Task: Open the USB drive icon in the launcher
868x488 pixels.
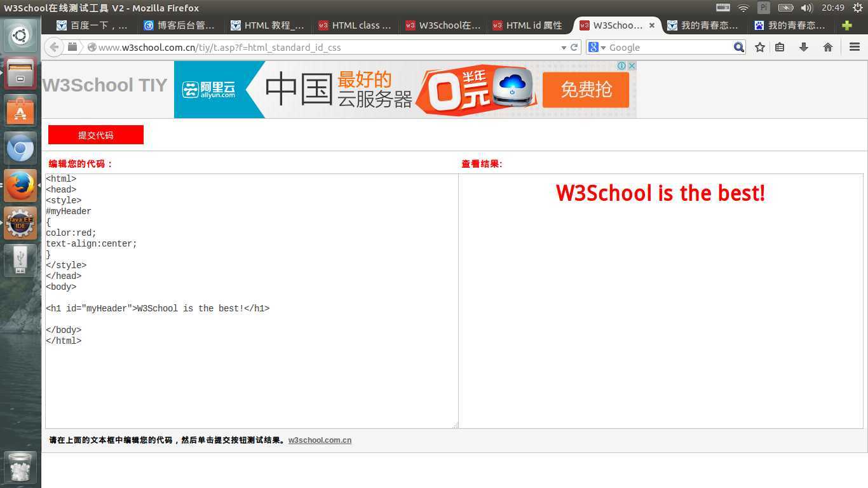Action: [x=20, y=261]
